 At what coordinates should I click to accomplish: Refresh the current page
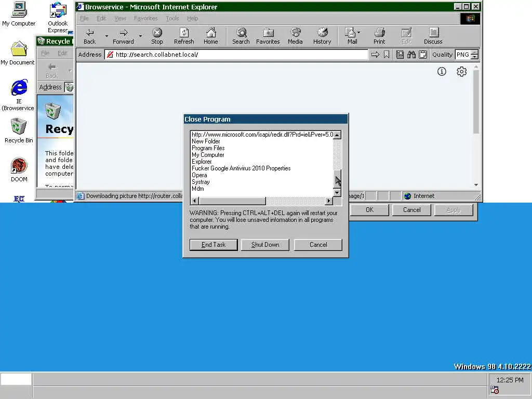pos(184,36)
